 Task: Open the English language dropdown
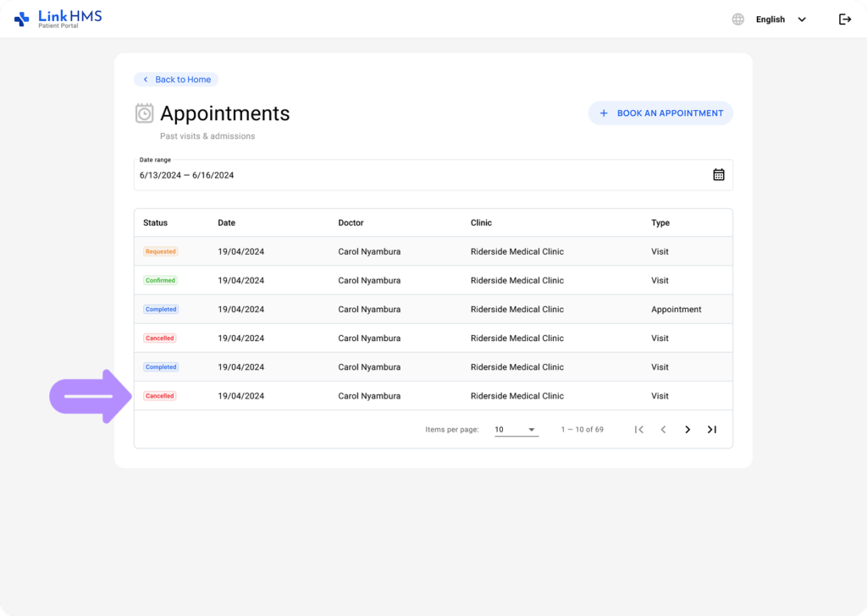tap(781, 19)
